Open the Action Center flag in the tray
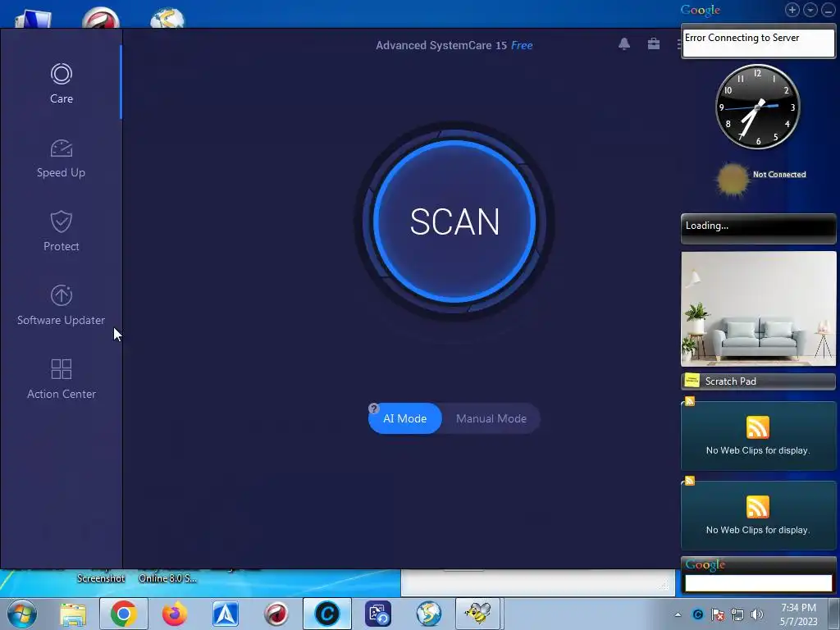The height and width of the screenshot is (630, 840). click(x=718, y=614)
